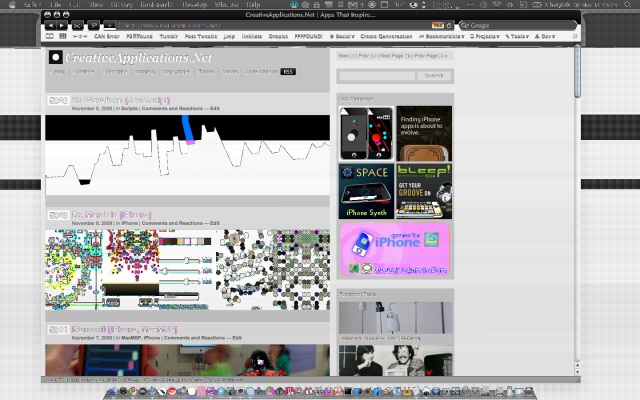Open the Develop menu
640x400 pixels.
(x=194, y=4)
